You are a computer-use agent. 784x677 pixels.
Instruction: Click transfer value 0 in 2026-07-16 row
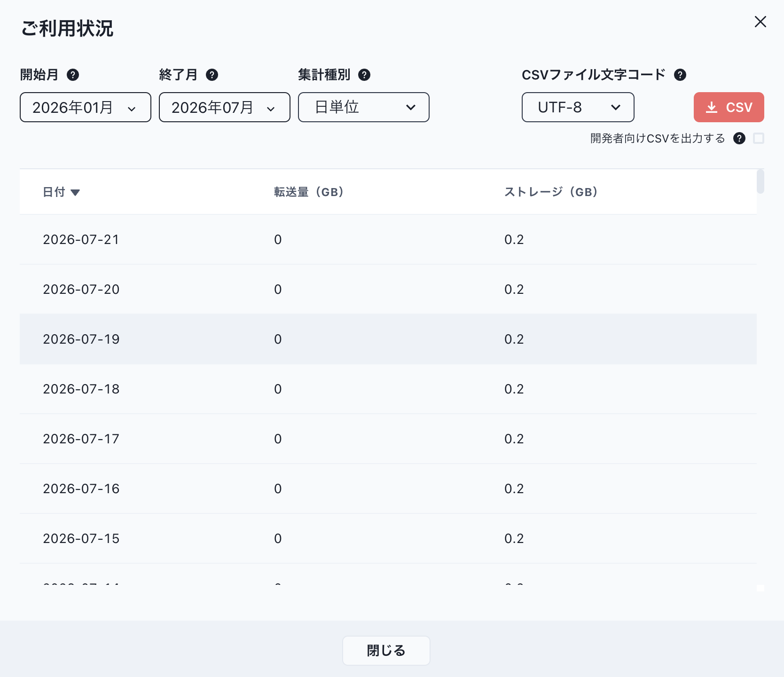[278, 489]
